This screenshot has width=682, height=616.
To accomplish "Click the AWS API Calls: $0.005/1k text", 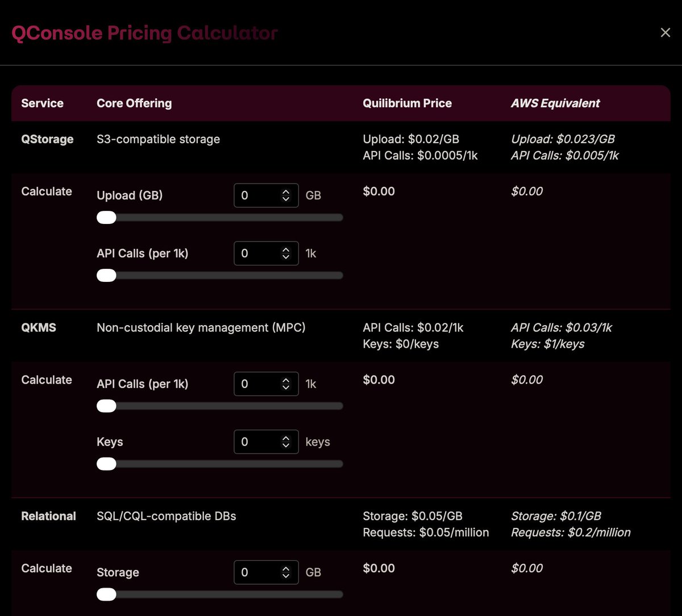I will tap(565, 155).
